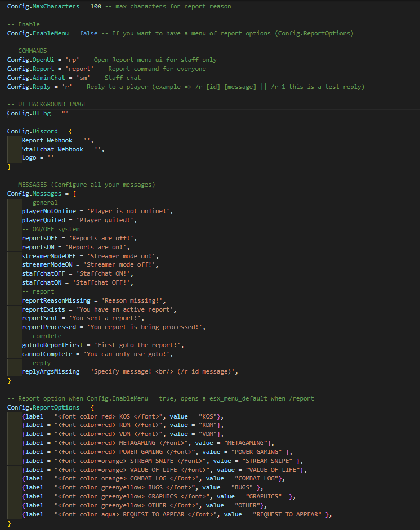Click the '-- complete' comment
The width and height of the screenshot is (420, 530).
[42, 336]
